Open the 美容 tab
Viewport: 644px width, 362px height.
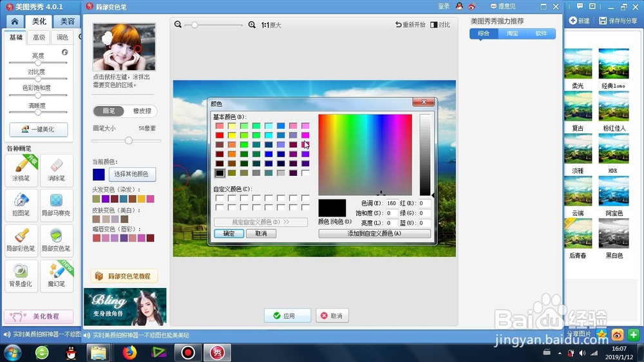68,21
